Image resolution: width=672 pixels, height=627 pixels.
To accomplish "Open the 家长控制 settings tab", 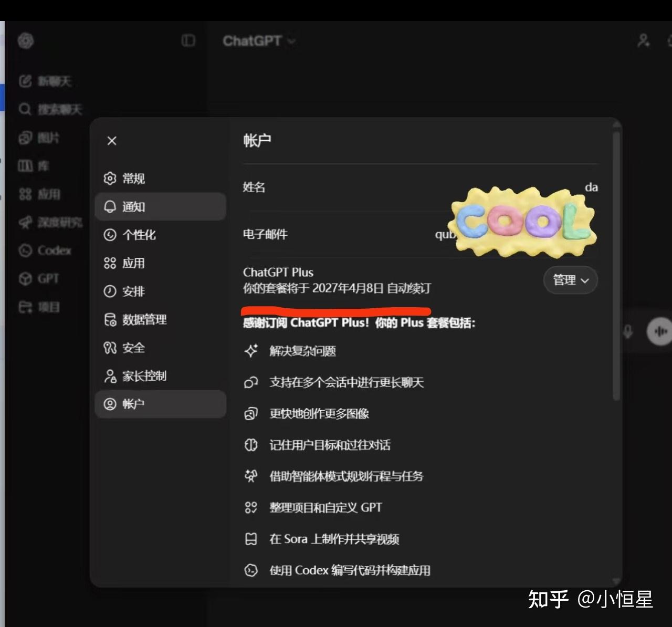I will pyautogui.click(x=161, y=376).
